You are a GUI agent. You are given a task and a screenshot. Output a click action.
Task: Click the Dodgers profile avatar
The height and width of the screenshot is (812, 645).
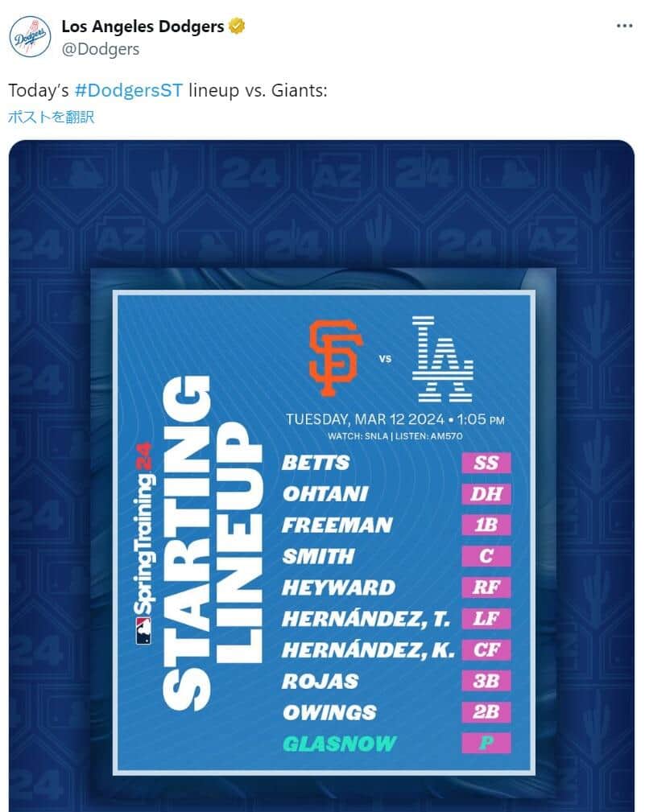pos(30,37)
